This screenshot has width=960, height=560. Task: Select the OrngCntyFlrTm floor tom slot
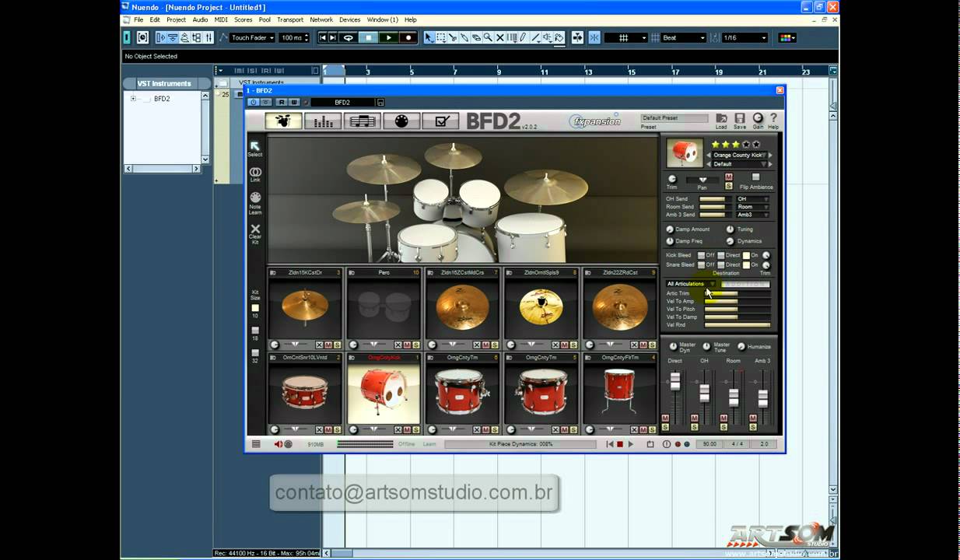coord(619,392)
